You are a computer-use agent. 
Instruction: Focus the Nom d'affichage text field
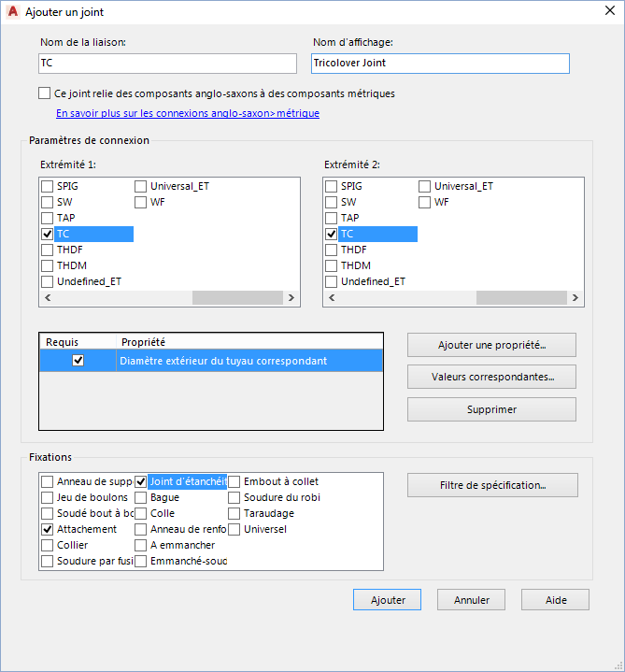coord(440,63)
